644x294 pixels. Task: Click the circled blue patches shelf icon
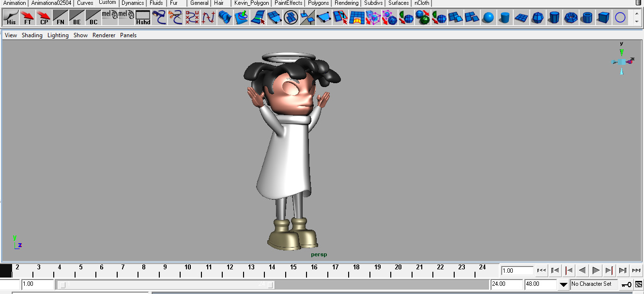coord(291,18)
